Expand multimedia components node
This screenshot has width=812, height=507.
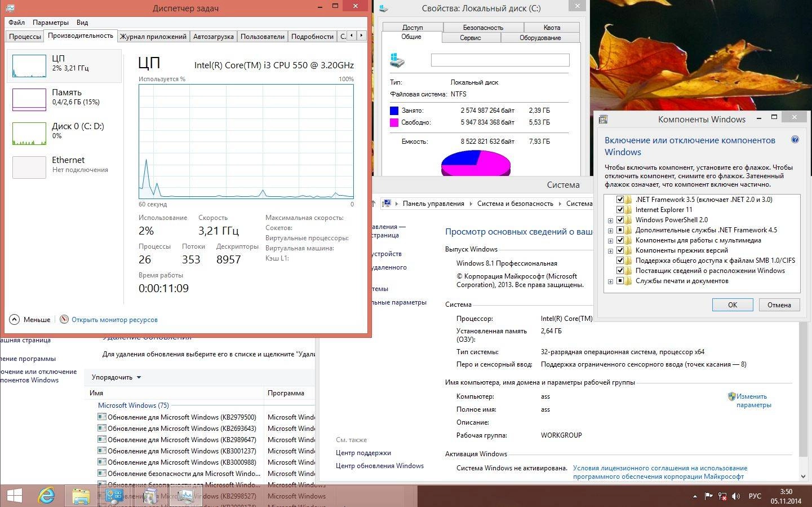pos(610,241)
